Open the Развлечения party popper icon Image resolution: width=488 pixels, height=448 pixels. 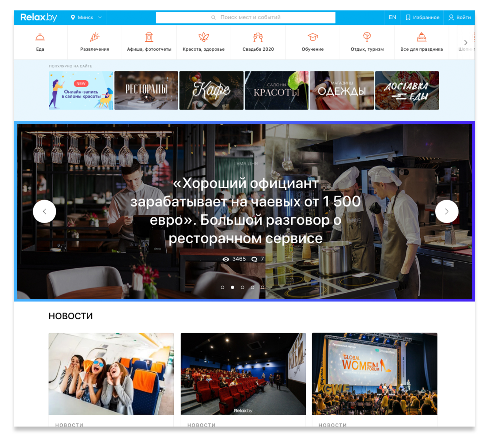tap(94, 37)
